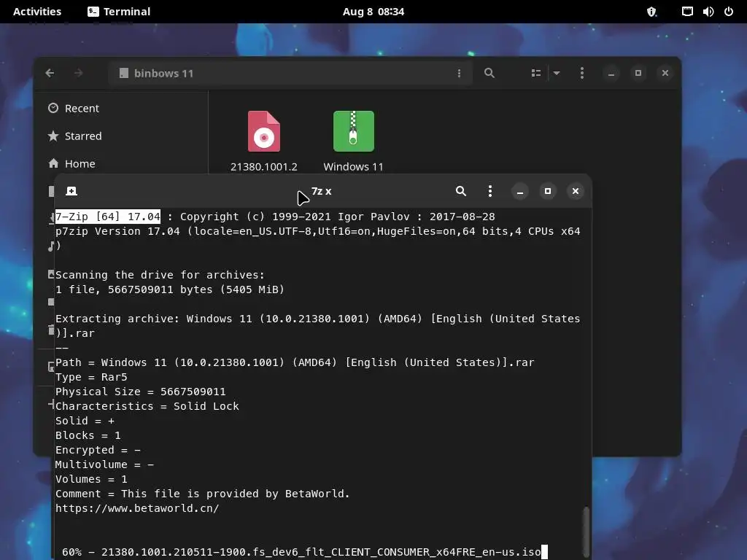This screenshot has width=747, height=560.
Task: Click the 'Comment = This file is provided by BetaWorld.' line
Action: (203, 494)
